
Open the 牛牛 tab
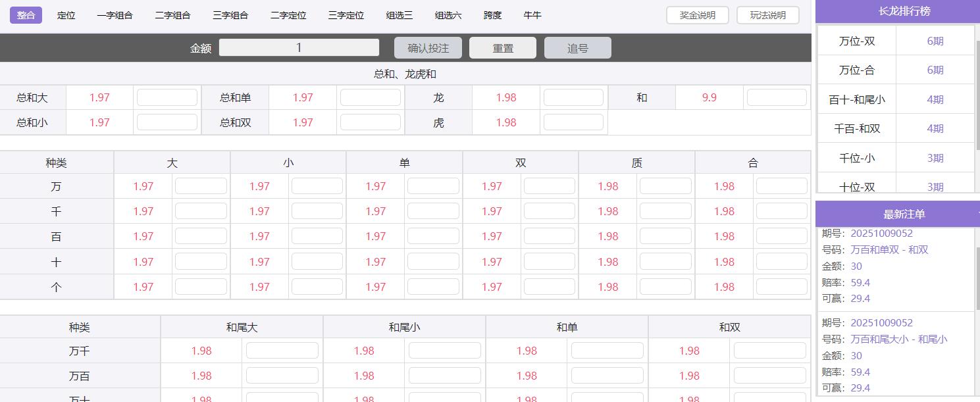pyautogui.click(x=532, y=15)
